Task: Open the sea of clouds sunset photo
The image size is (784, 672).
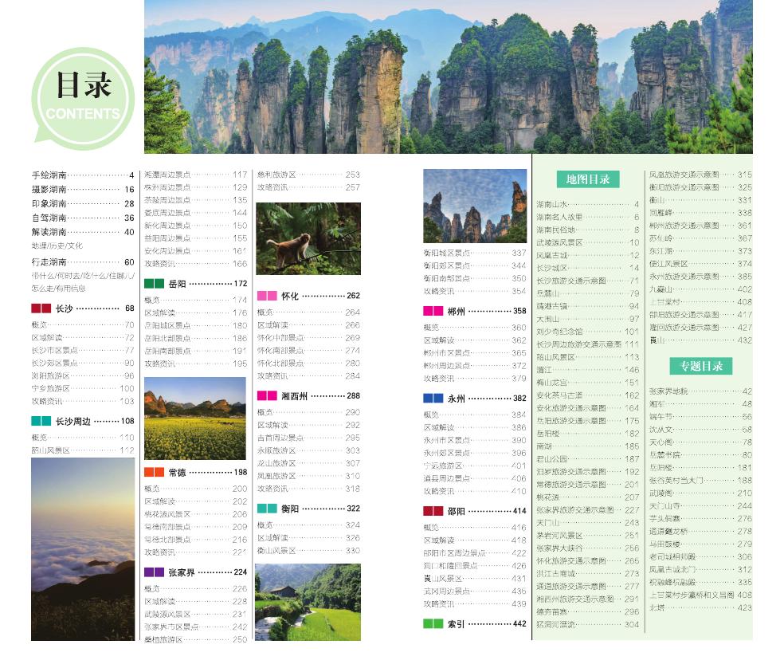Action: 83,548
